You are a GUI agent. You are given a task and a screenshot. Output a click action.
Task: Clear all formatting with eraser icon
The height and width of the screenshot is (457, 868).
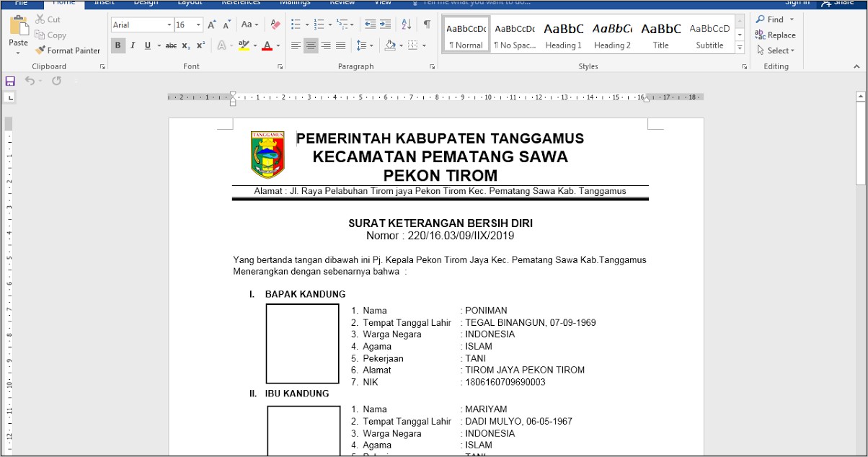pyautogui.click(x=275, y=25)
